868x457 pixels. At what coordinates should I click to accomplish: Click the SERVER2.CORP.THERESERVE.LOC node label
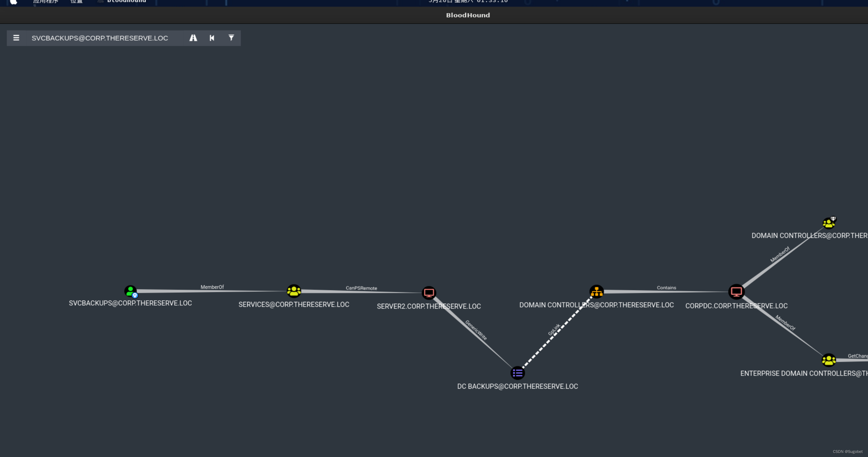tap(429, 306)
